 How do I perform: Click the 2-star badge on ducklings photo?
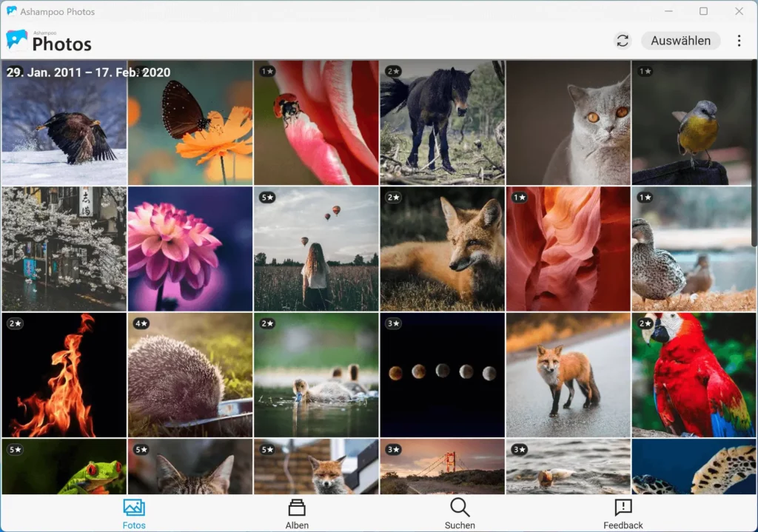[x=267, y=323]
